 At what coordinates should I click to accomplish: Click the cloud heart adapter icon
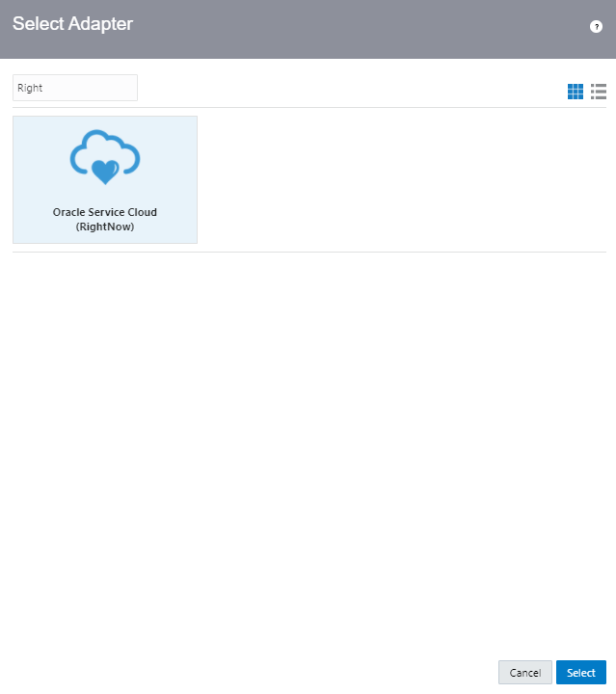click(x=105, y=159)
